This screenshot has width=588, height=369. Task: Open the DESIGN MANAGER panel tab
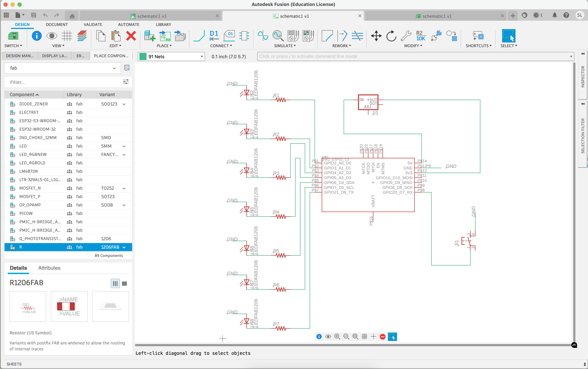pos(20,56)
